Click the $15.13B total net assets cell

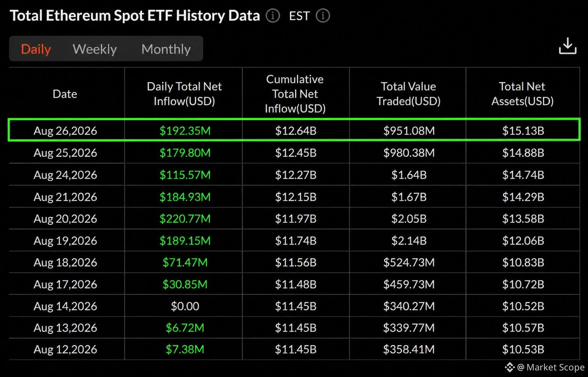(x=523, y=131)
